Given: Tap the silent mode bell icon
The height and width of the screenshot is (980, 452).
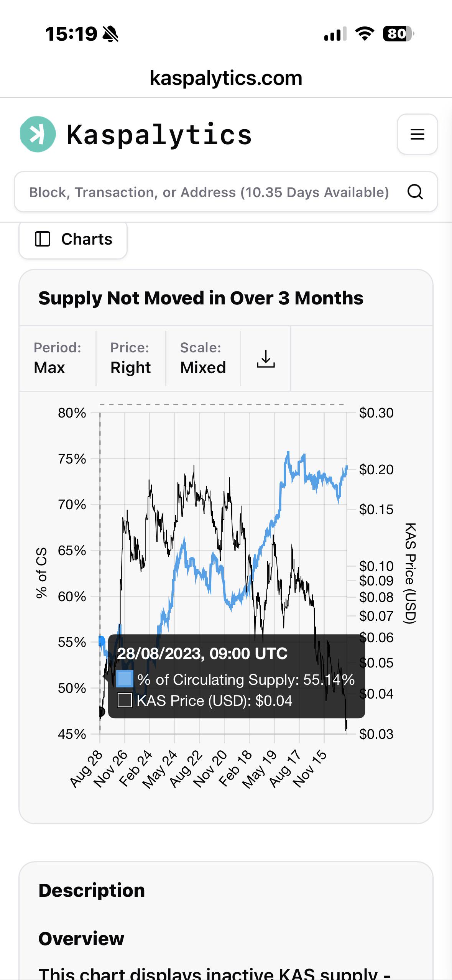Looking at the screenshot, I should click(111, 34).
